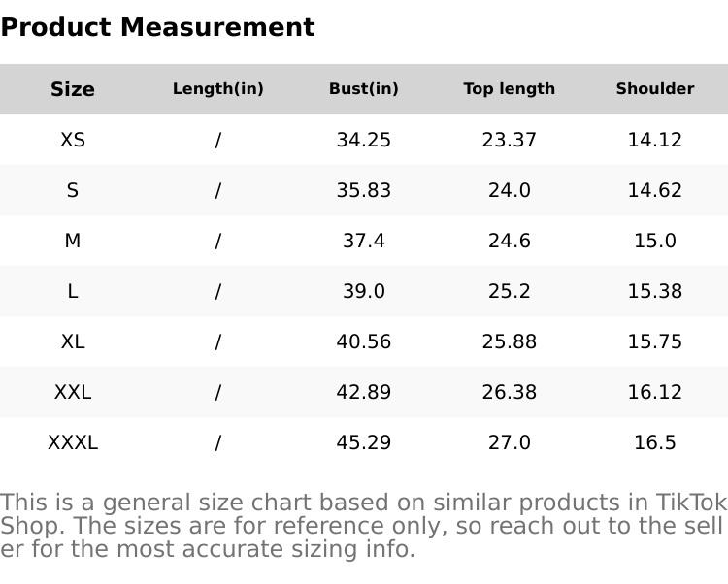
Task: Select the M size row label
Action: pos(73,241)
